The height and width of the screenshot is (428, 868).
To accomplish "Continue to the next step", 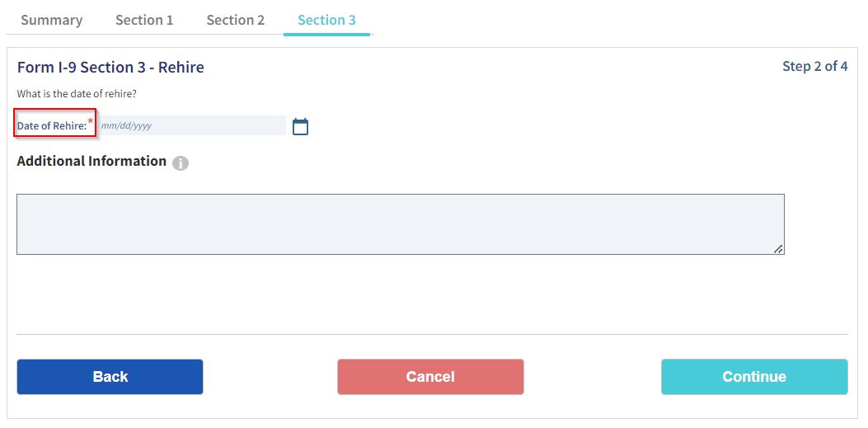I will click(754, 377).
